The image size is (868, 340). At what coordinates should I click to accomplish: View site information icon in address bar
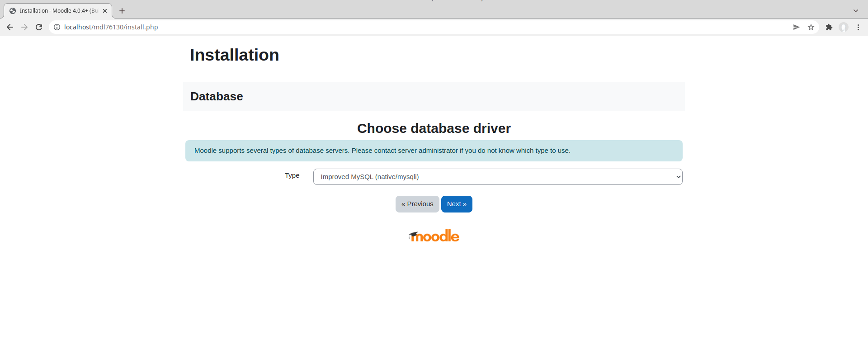tap(57, 27)
